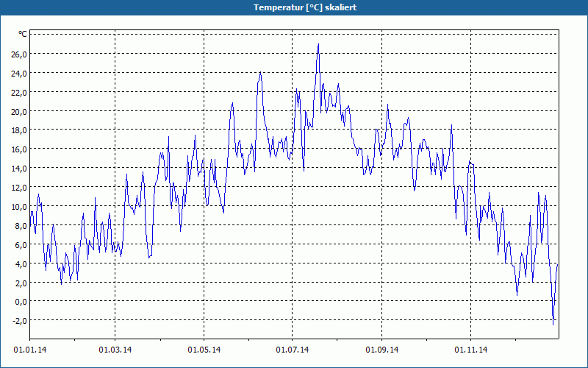
Task: Click the "Temperatur [°C] skaliert" title bar
Action: [294, 7]
